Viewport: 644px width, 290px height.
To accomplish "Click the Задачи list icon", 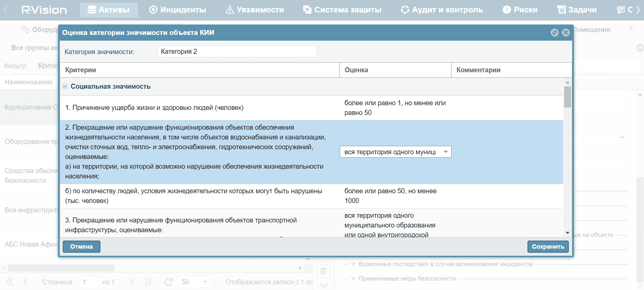I will (561, 10).
